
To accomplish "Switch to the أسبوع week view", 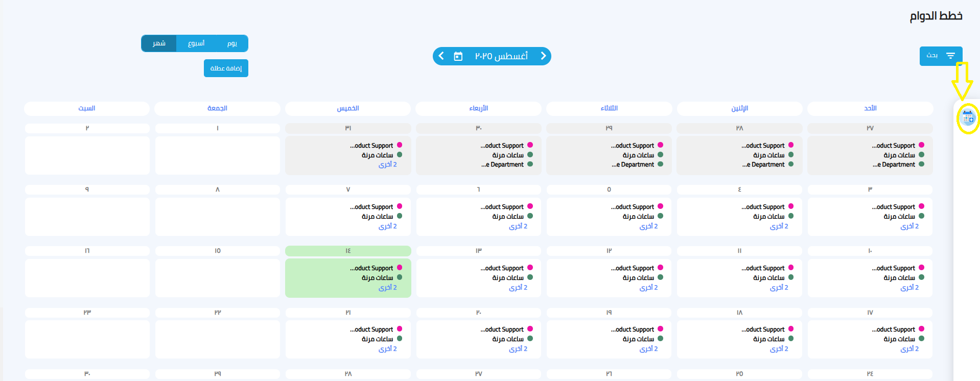I will (196, 43).
